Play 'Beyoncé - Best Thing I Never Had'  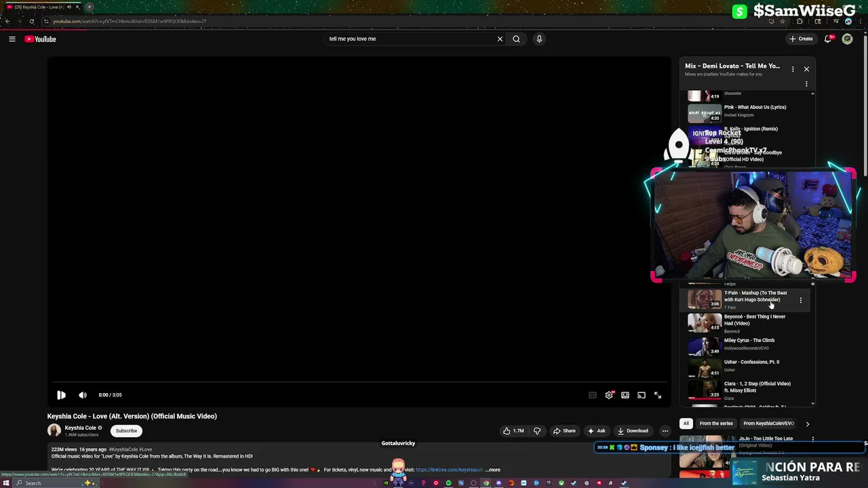745,323
